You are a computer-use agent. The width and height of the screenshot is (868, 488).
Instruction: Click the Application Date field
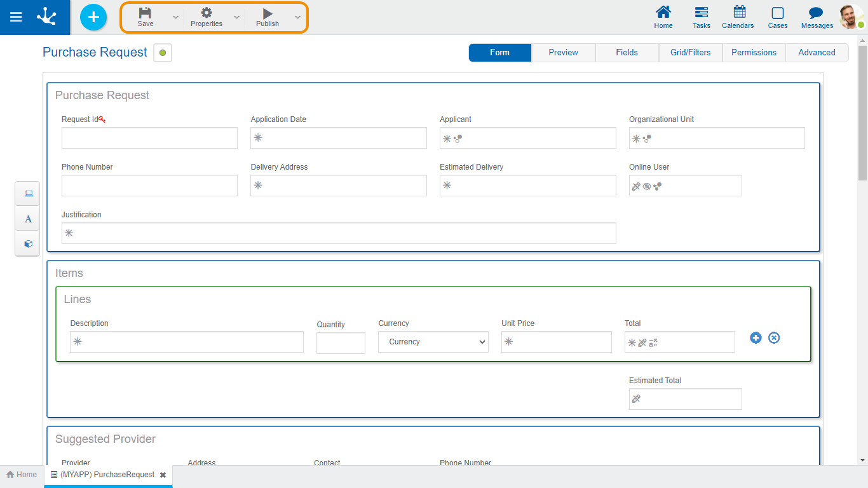(x=339, y=138)
